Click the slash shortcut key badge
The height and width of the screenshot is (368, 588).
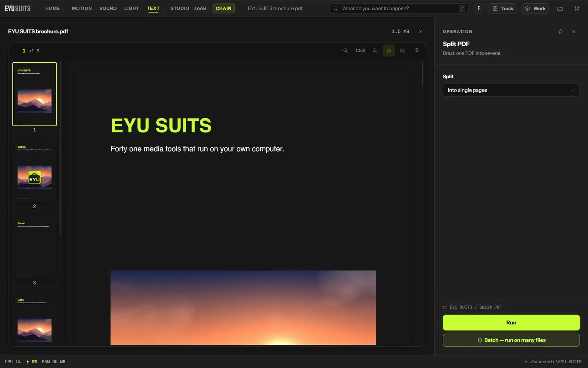coord(462,8)
